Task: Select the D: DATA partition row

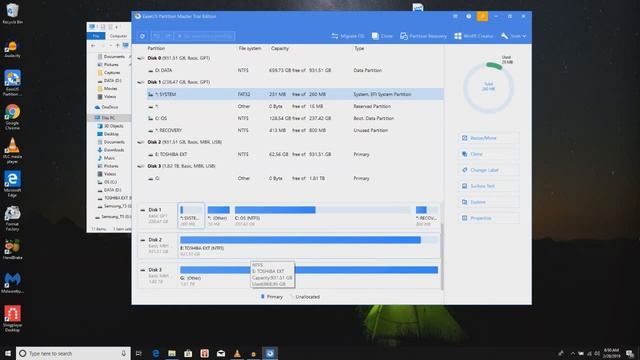Action: coord(295,70)
